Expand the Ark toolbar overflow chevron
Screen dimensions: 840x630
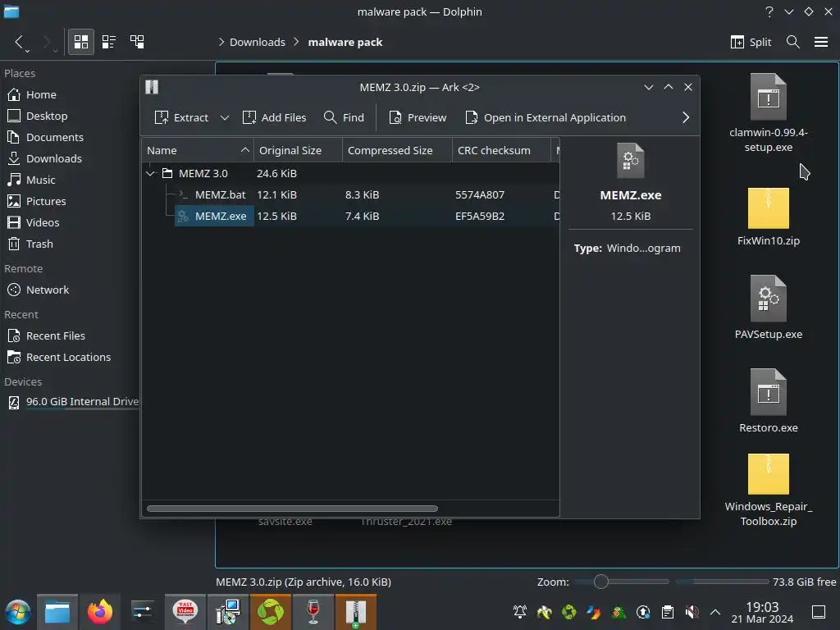pyautogui.click(x=686, y=117)
